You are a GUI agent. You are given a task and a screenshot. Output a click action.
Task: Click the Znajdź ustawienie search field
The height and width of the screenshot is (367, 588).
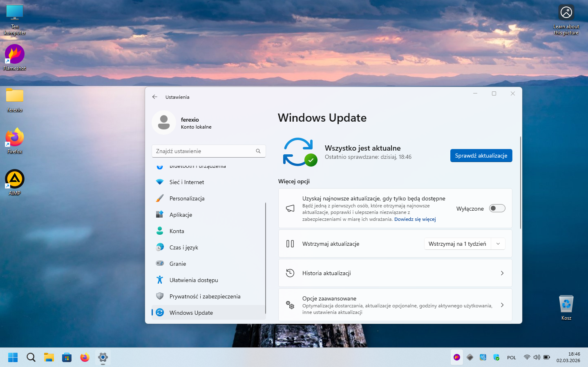tap(203, 151)
